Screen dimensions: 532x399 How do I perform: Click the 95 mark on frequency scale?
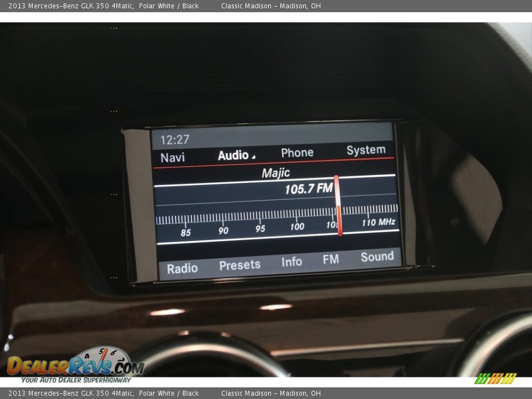(x=260, y=229)
